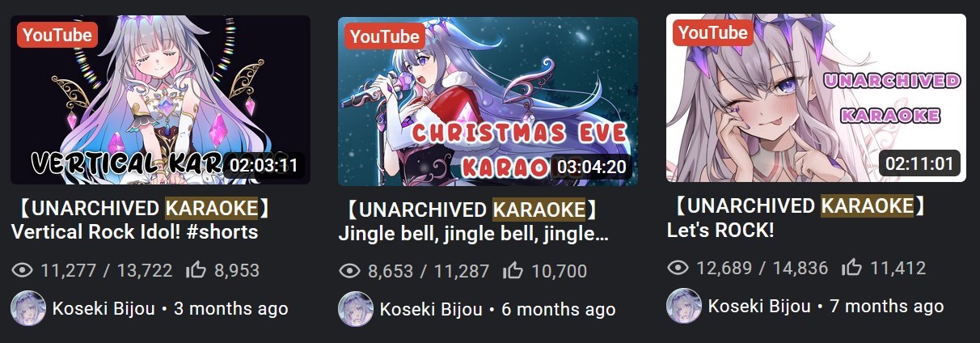The image size is (980, 343).
Task: Open the Vertical Karaoke video thumbnail
Action: [160, 100]
